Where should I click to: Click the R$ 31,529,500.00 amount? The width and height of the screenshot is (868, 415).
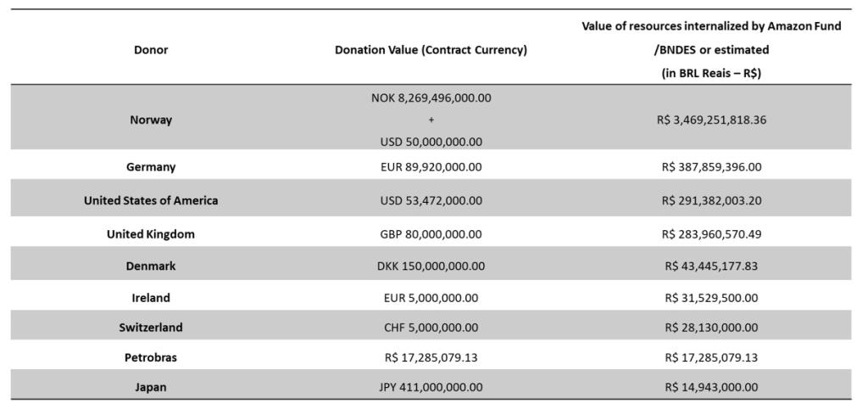click(x=711, y=298)
